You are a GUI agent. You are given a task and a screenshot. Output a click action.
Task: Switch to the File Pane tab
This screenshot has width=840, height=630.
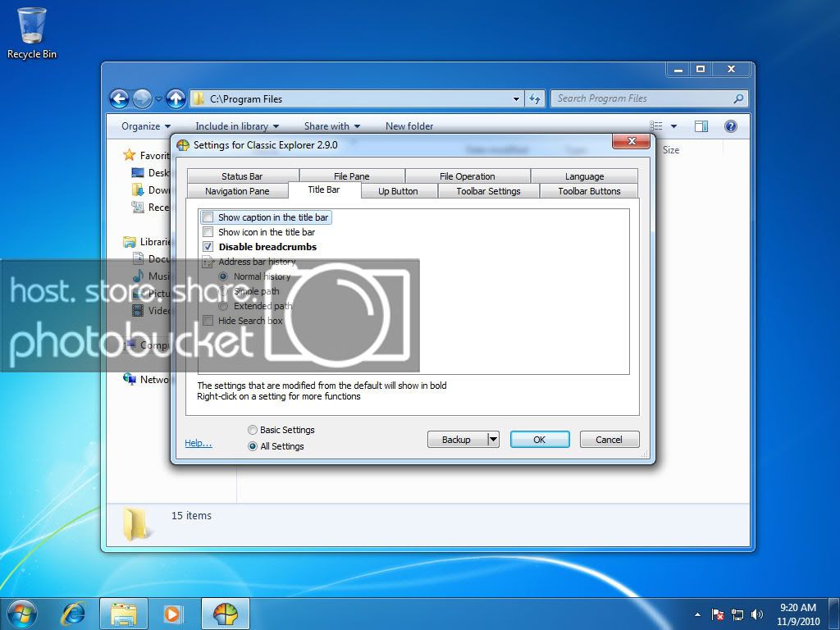pyautogui.click(x=351, y=176)
